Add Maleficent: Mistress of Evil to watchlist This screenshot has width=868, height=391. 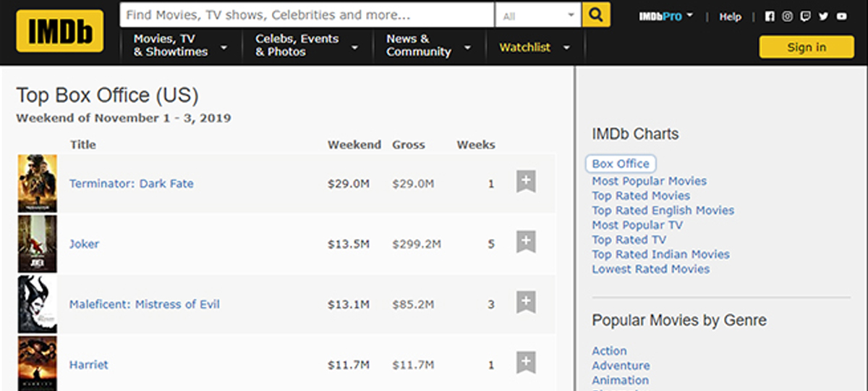coord(526,303)
